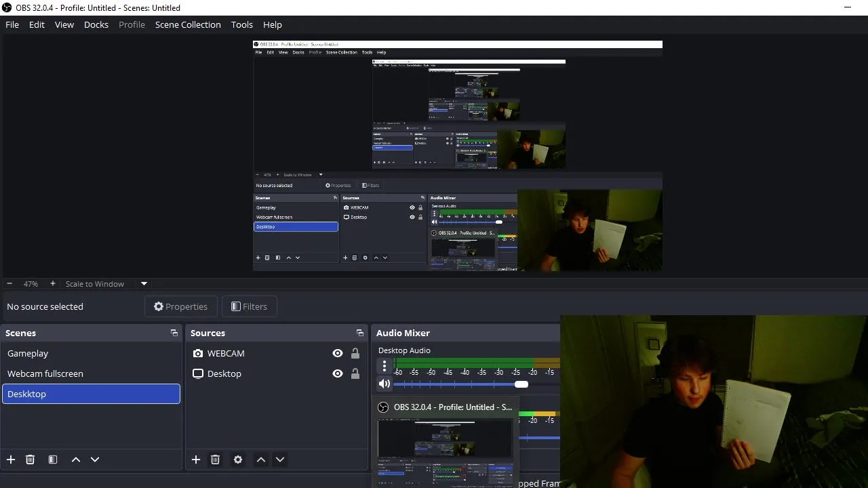This screenshot has width=868, height=488.
Task: Select the Webcam fullscreen scene
Action: 91,373
